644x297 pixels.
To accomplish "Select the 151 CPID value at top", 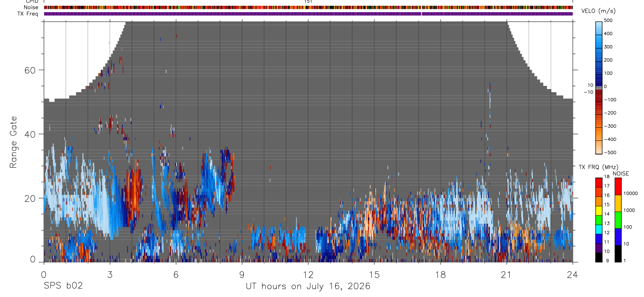I will click(308, 2).
